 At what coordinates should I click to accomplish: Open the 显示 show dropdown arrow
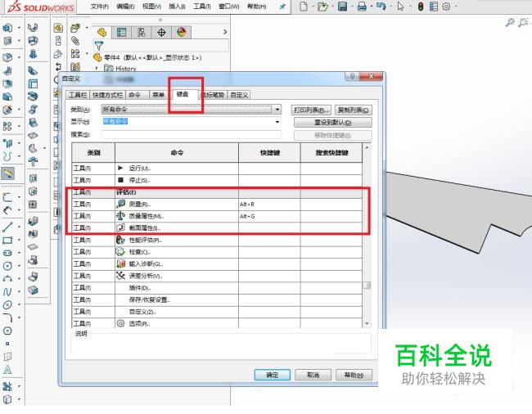(277, 121)
